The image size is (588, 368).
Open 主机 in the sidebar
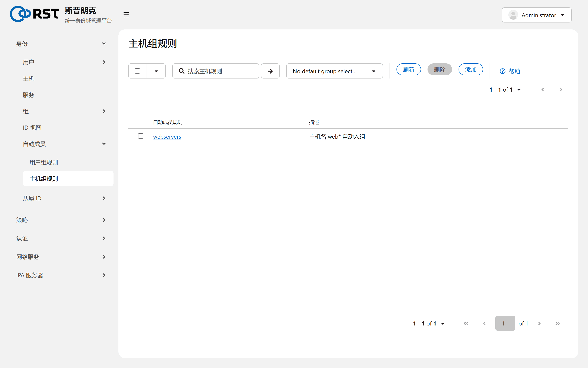29,79
